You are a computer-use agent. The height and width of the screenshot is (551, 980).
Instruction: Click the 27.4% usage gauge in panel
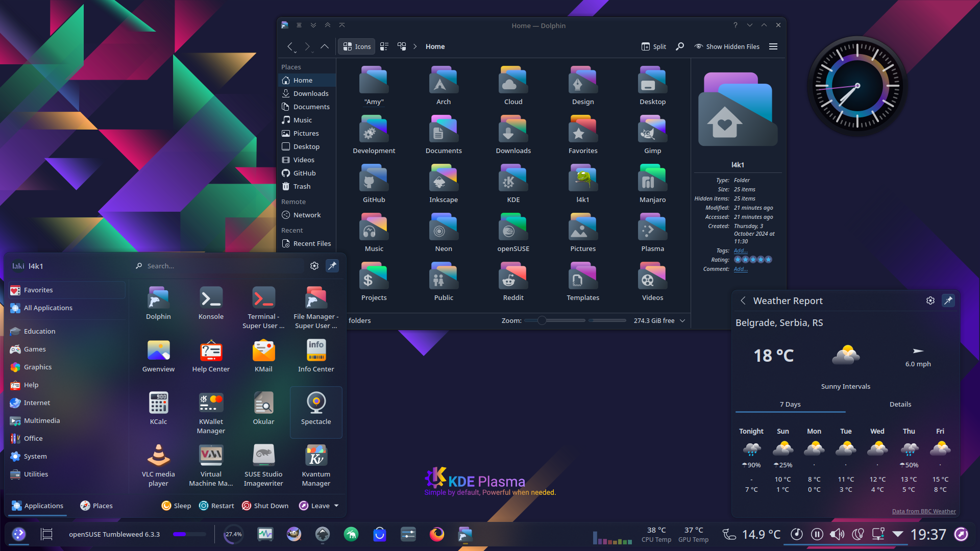(x=234, y=534)
